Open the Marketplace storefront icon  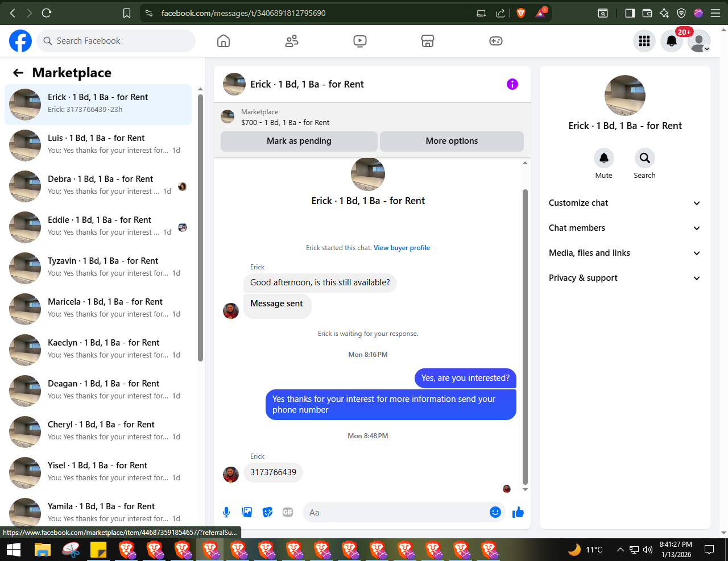pyautogui.click(x=428, y=41)
